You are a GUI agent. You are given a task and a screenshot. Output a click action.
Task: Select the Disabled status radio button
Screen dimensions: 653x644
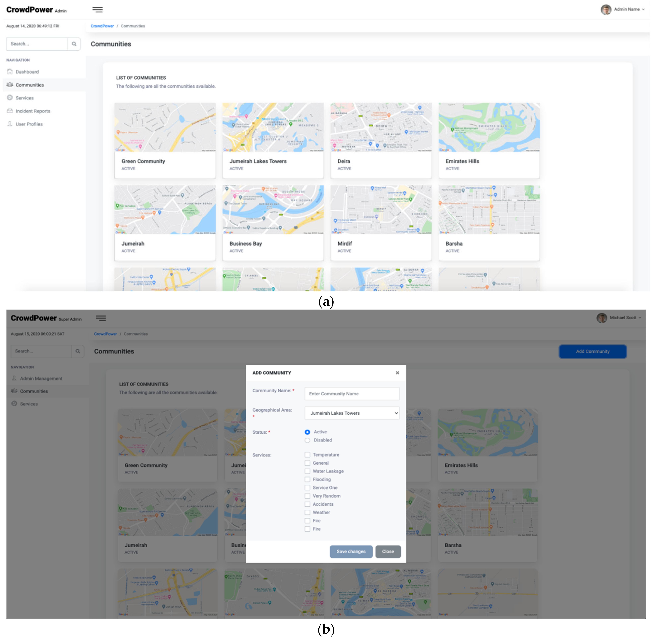(307, 440)
